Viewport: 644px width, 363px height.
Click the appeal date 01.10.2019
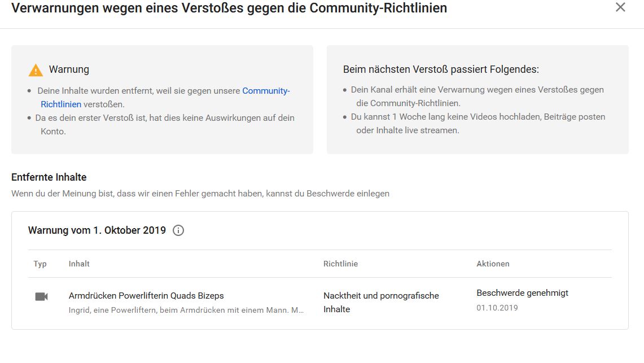point(497,308)
